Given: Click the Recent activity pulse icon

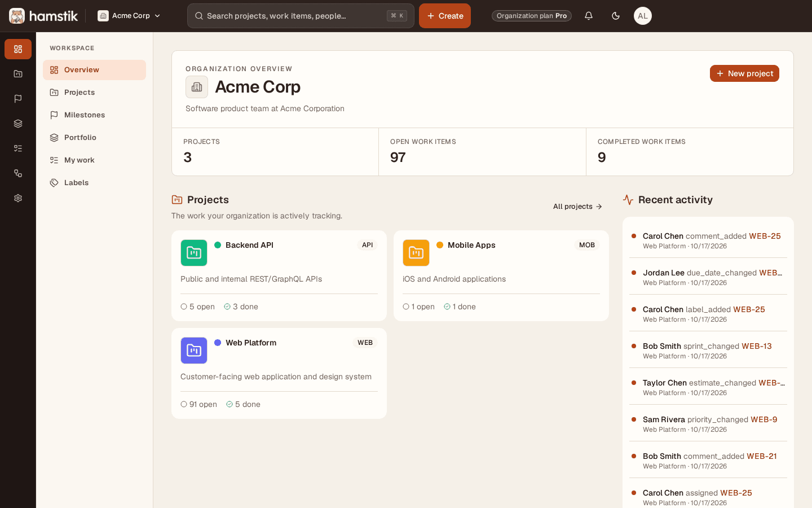Looking at the screenshot, I should point(628,200).
